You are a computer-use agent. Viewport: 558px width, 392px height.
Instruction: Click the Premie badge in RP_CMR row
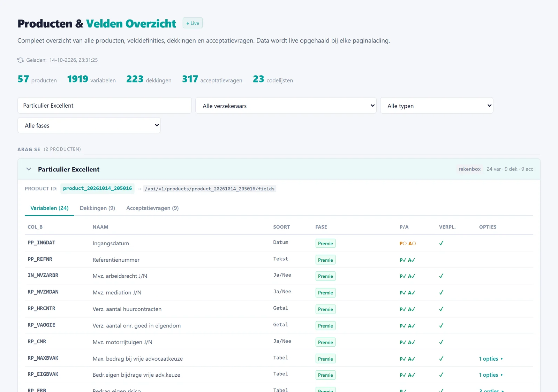325,342
